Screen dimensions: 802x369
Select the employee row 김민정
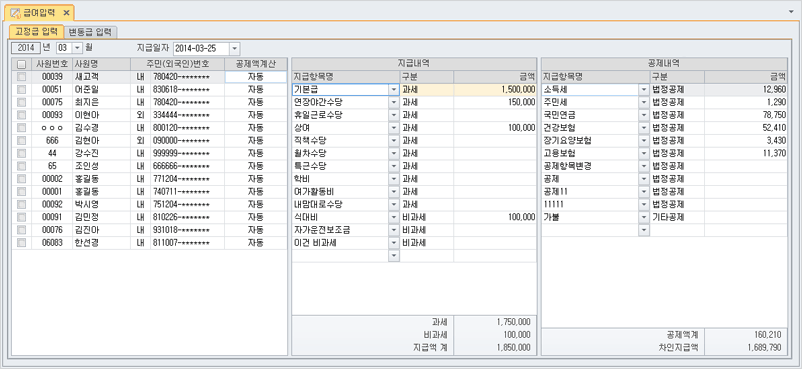[149, 217]
